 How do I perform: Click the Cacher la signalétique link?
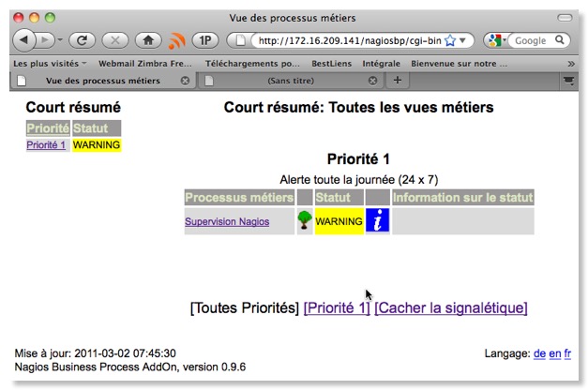pyautogui.click(x=450, y=307)
